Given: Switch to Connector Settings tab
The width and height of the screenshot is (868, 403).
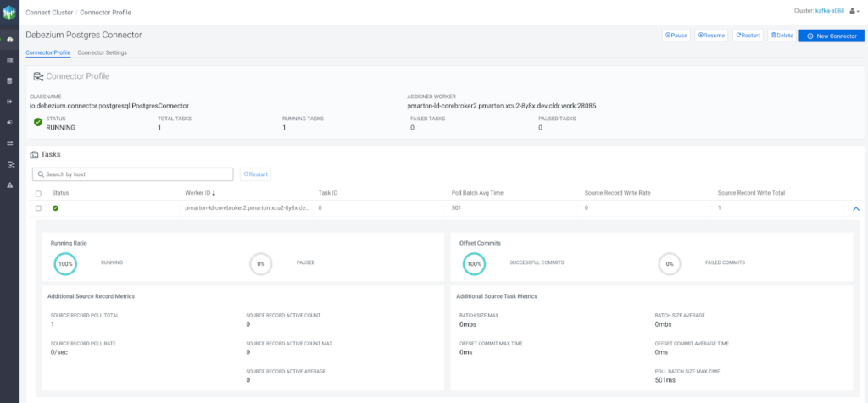Looking at the screenshot, I should (x=102, y=52).
